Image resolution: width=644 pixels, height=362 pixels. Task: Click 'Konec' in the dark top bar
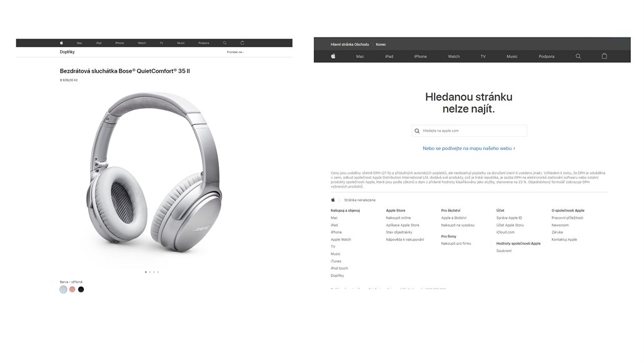coord(381,44)
